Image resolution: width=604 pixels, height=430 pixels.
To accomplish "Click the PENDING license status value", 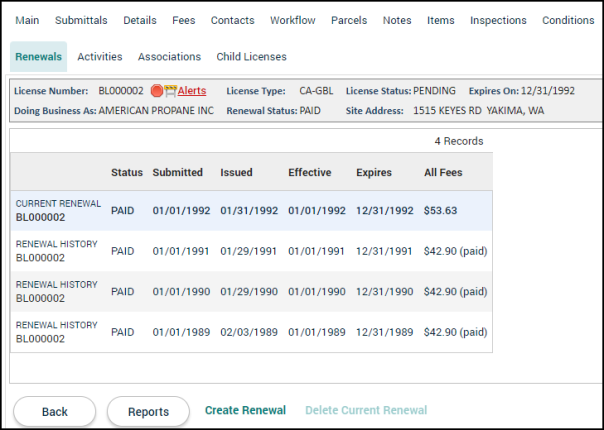I will pyautogui.click(x=435, y=91).
